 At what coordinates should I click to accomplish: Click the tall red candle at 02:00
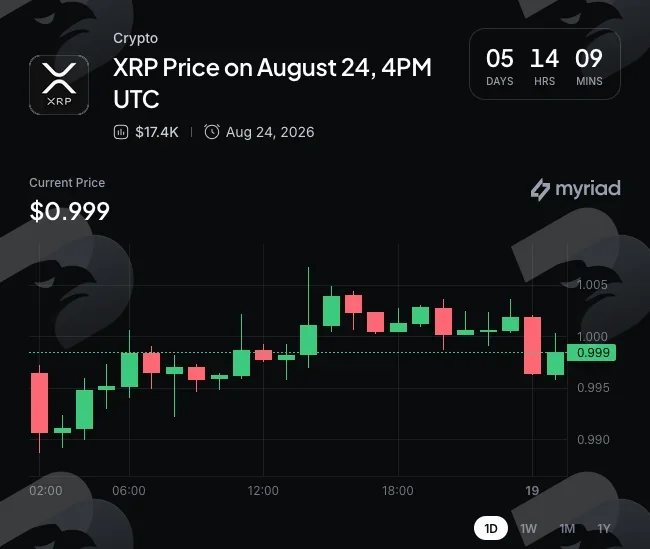click(39, 403)
